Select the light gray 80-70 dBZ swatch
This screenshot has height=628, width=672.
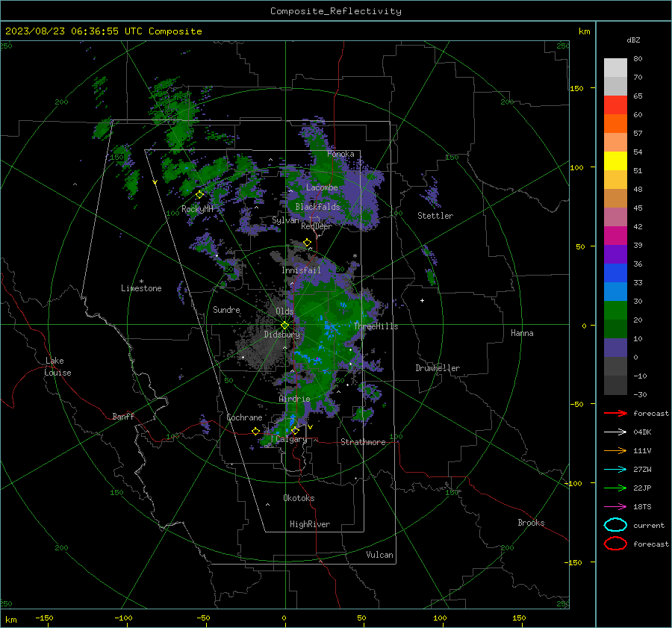[x=615, y=68]
